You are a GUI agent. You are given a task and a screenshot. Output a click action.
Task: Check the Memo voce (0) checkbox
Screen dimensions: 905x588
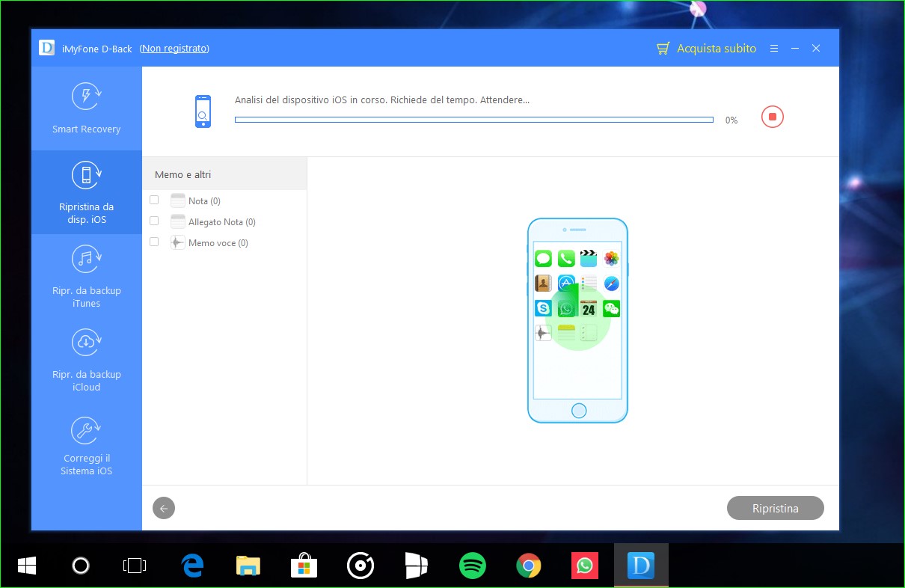[x=154, y=242]
